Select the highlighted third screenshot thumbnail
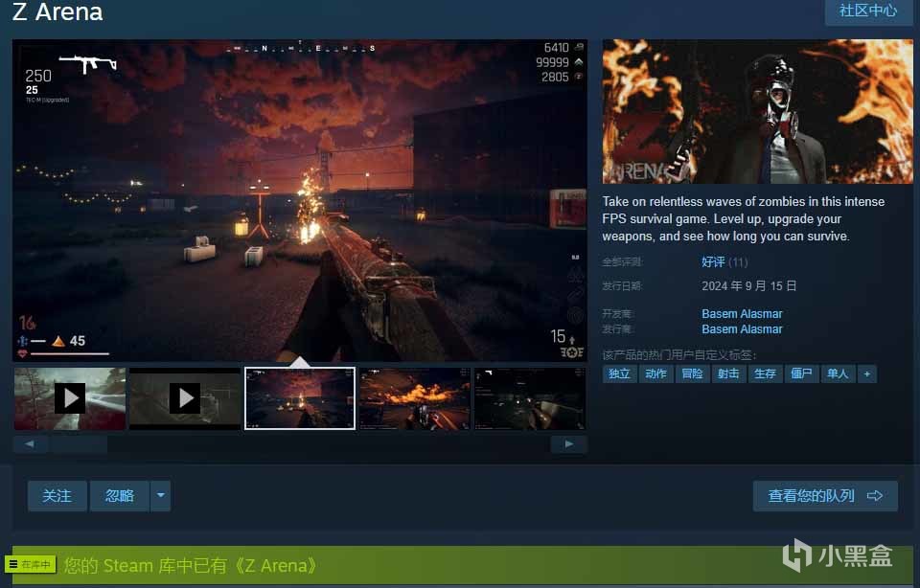This screenshot has width=920, height=588. pyautogui.click(x=300, y=398)
